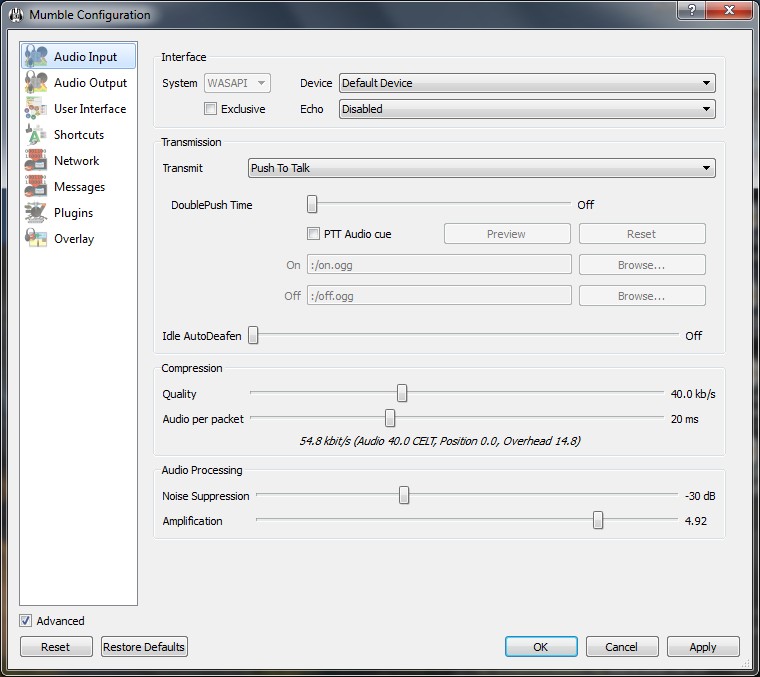
Task: Click the Audio per packet slider handle
Action: click(390, 418)
